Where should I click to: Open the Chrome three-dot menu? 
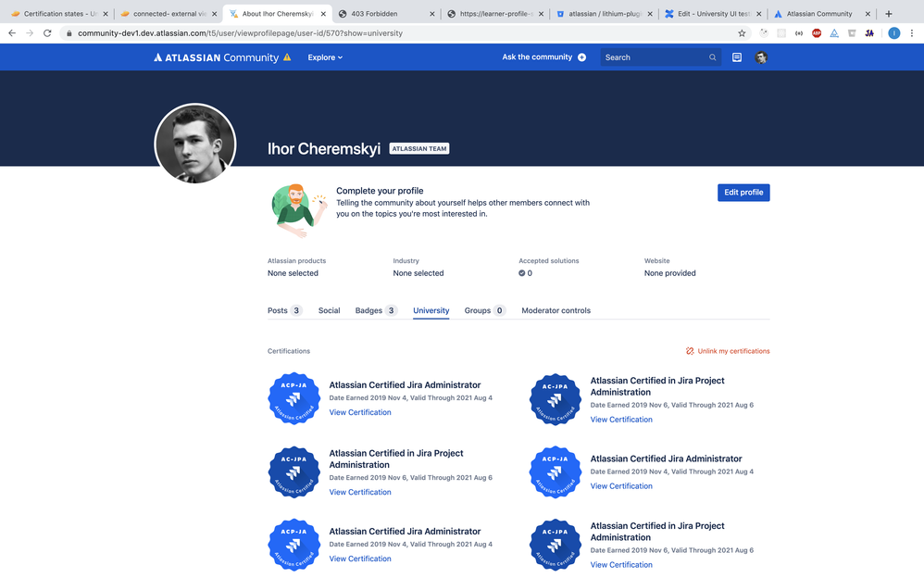(x=912, y=33)
